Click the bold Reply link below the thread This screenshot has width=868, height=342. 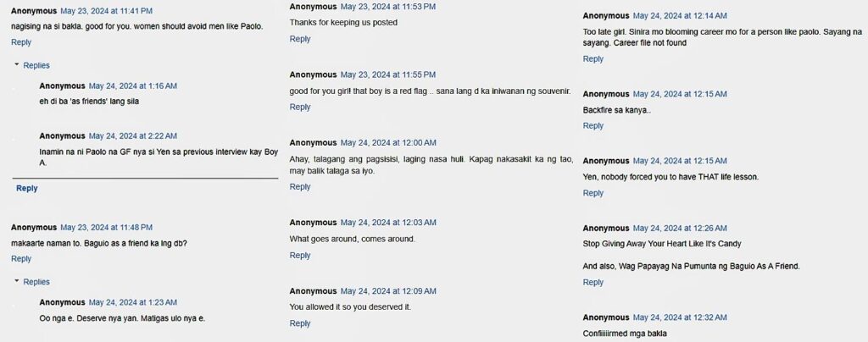coord(27,188)
